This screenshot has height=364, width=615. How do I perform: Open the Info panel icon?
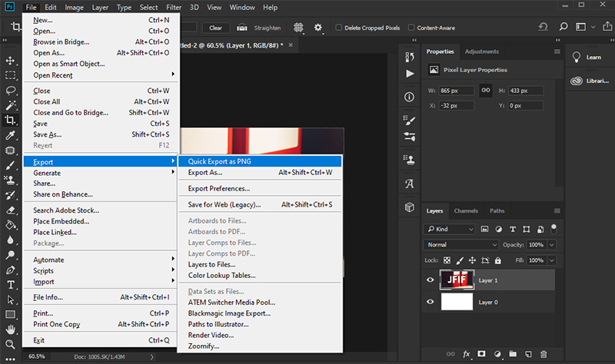coord(409,97)
